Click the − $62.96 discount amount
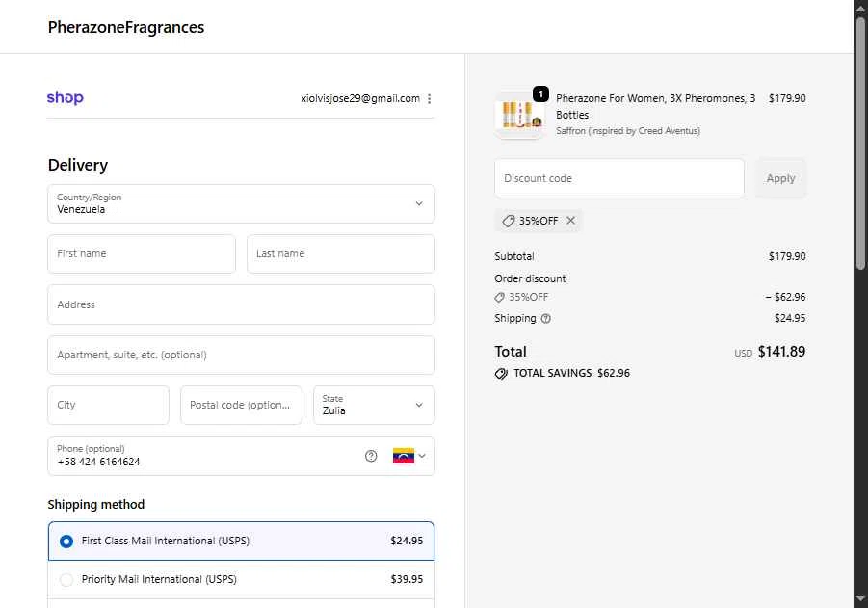Viewport: 868px width, 608px height. click(x=785, y=297)
